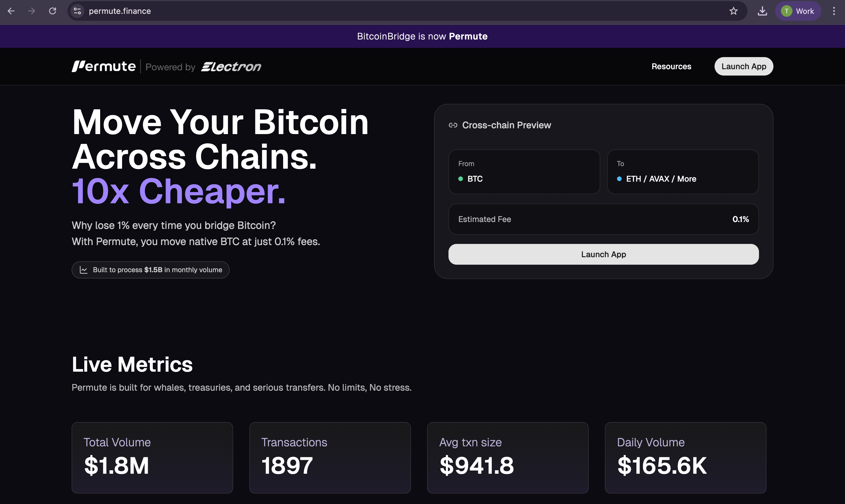Bookmark this page with the star
This screenshot has width=845, height=504.
coord(733,11)
